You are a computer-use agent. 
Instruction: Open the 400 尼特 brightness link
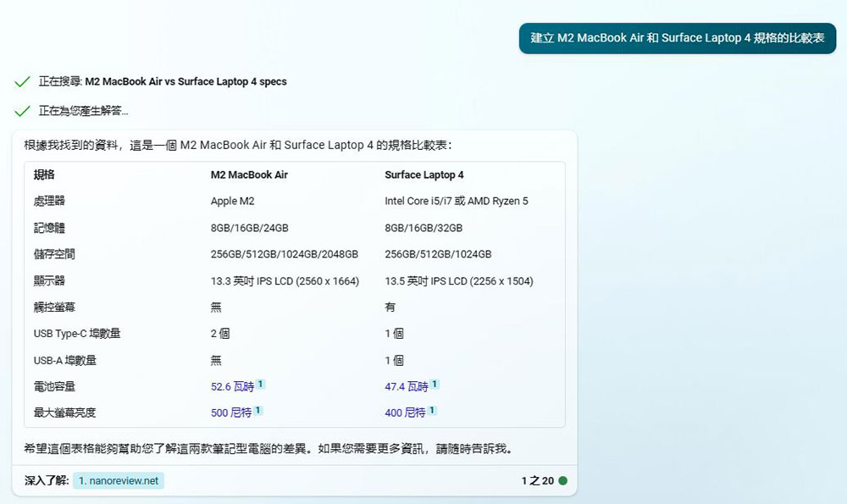point(405,413)
